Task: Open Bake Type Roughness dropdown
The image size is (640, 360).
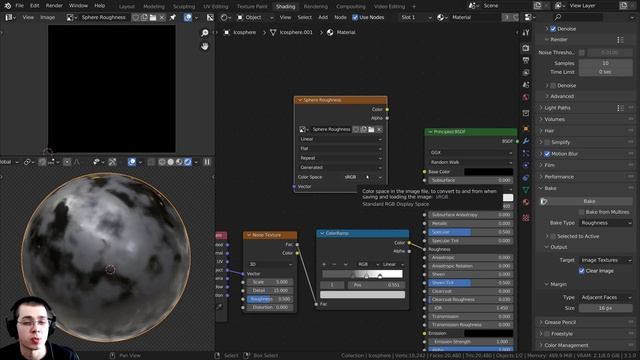Action: pyautogui.click(x=606, y=223)
